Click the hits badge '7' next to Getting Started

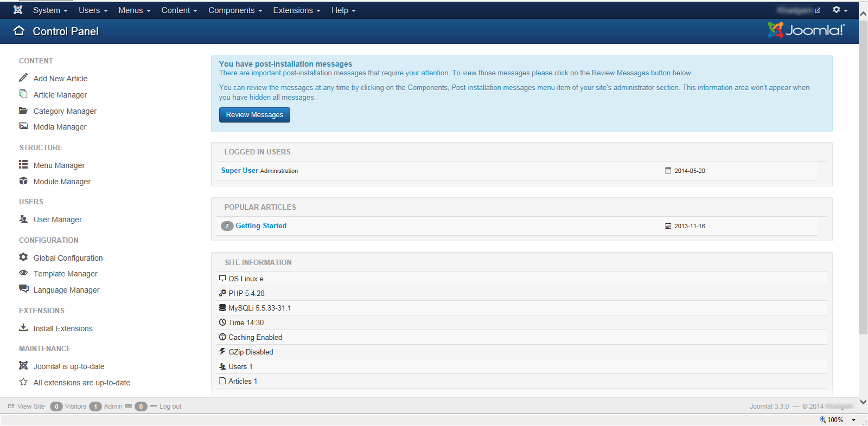227,226
